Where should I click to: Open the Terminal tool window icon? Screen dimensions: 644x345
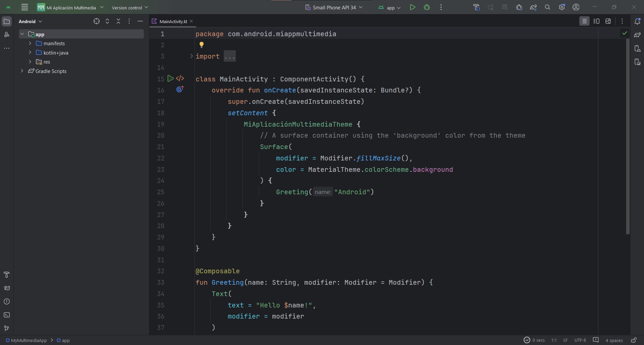(7, 315)
